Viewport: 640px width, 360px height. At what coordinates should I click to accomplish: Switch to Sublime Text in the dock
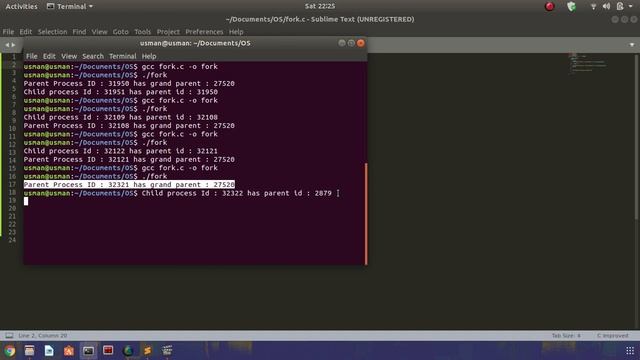click(x=147, y=351)
